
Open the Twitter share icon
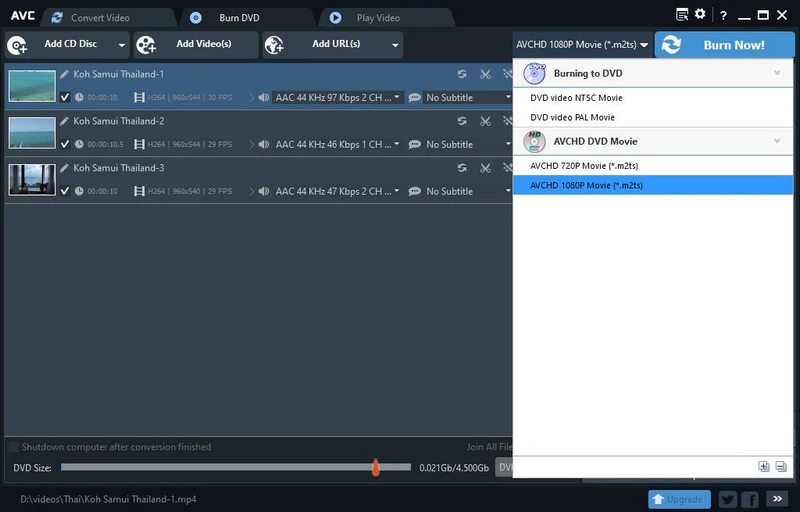coord(727,499)
